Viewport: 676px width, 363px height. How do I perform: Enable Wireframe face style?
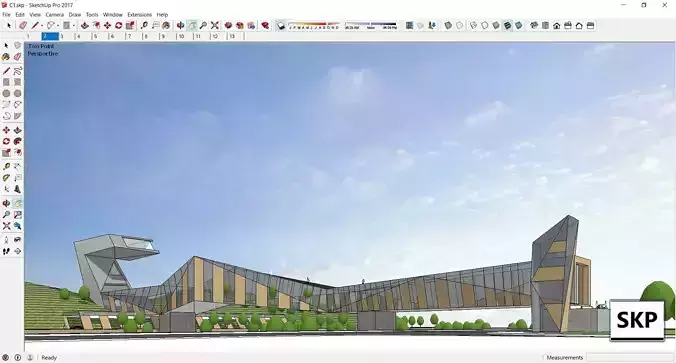pos(473,26)
